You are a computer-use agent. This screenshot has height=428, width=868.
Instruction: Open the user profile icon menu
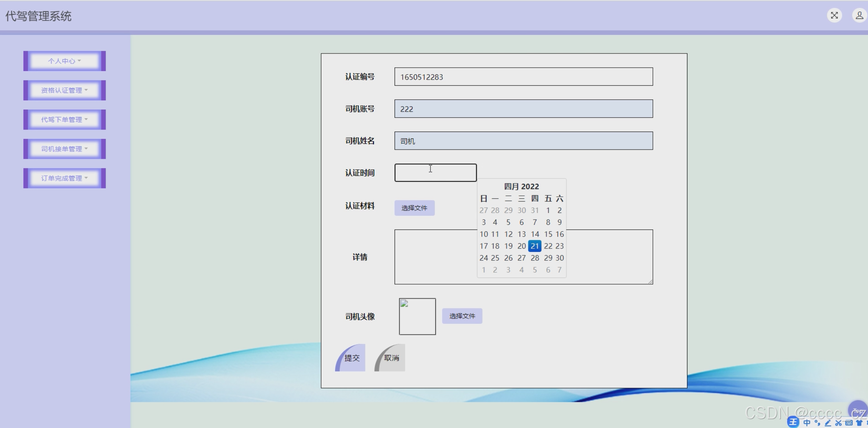859,15
